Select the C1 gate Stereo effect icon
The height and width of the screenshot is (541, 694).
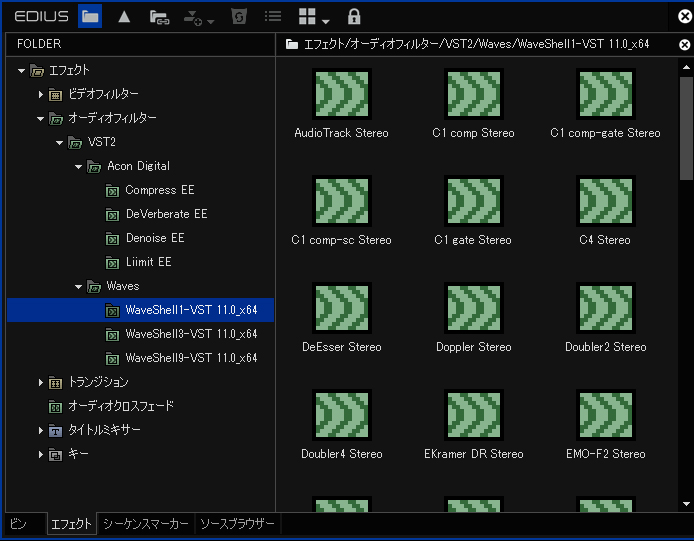(x=474, y=201)
